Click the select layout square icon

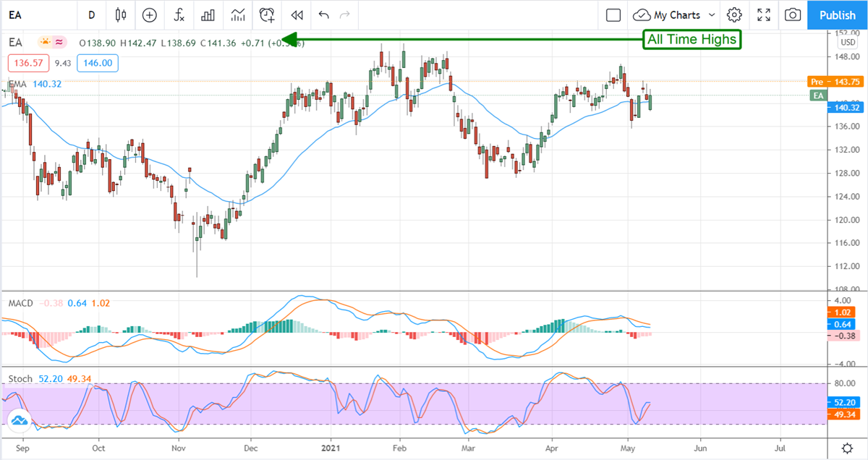click(613, 14)
